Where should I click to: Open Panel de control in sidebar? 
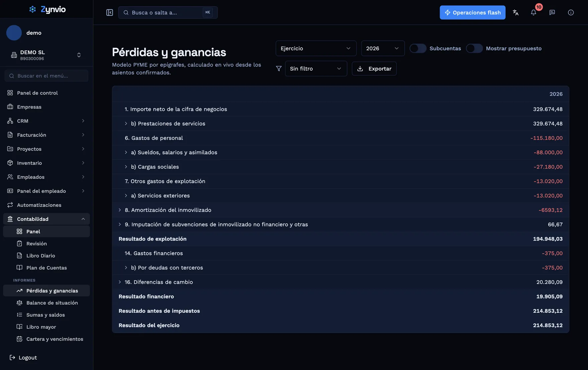(46, 93)
